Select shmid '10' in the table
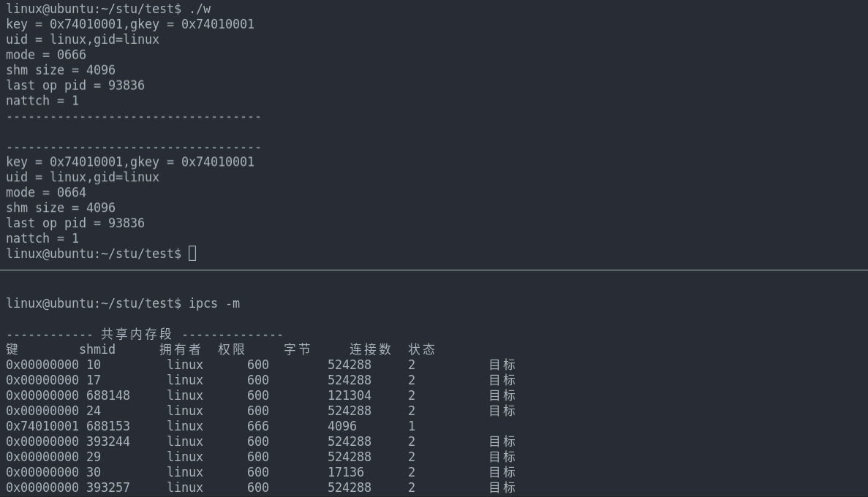Viewport: 868px width, 497px height. [94, 365]
